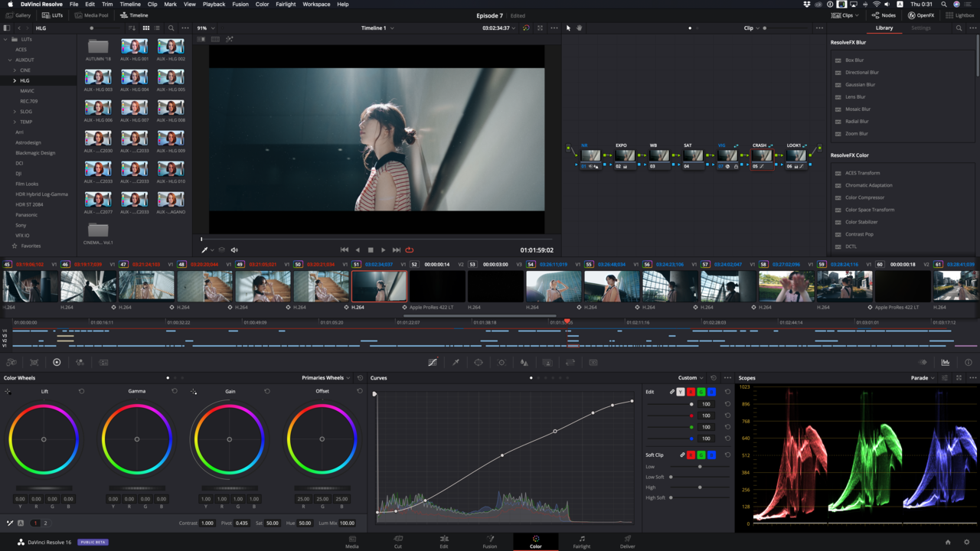Screen dimensions: 980x551
Task: Toggle the green Soft Clip channel
Action: (701, 455)
